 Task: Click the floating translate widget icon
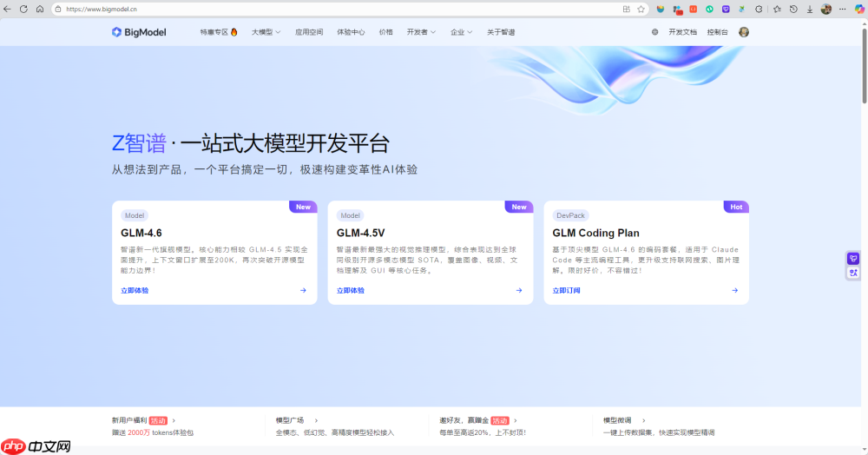pyautogui.click(x=853, y=273)
